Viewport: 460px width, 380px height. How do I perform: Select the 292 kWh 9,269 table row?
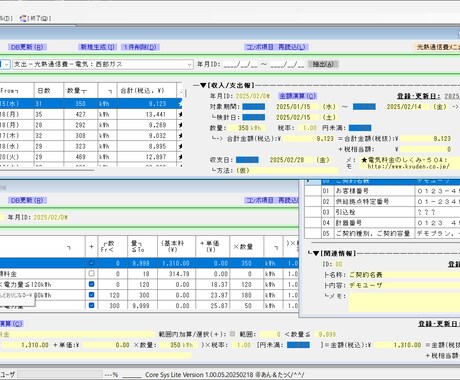(x=91, y=125)
